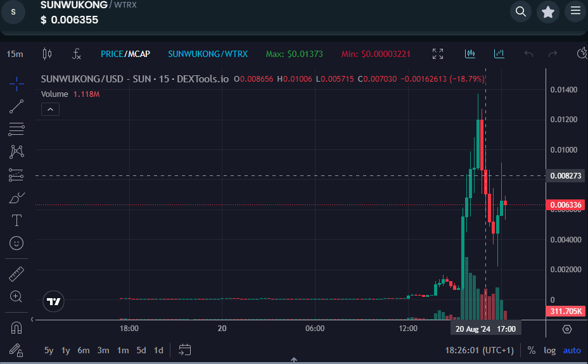The width and height of the screenshot is (588, 364).
Task: Open the hamburger menu
Action: tap(575, 11)
